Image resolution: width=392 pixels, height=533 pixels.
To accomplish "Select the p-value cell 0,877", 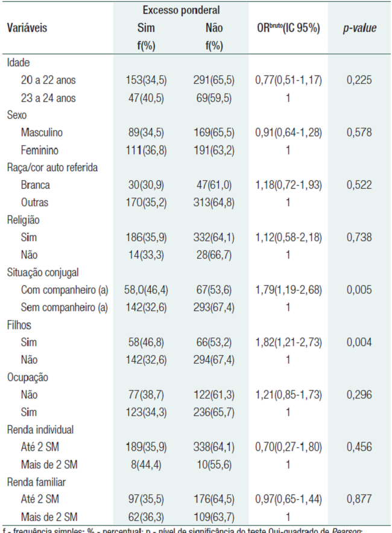I will point(359,500).
